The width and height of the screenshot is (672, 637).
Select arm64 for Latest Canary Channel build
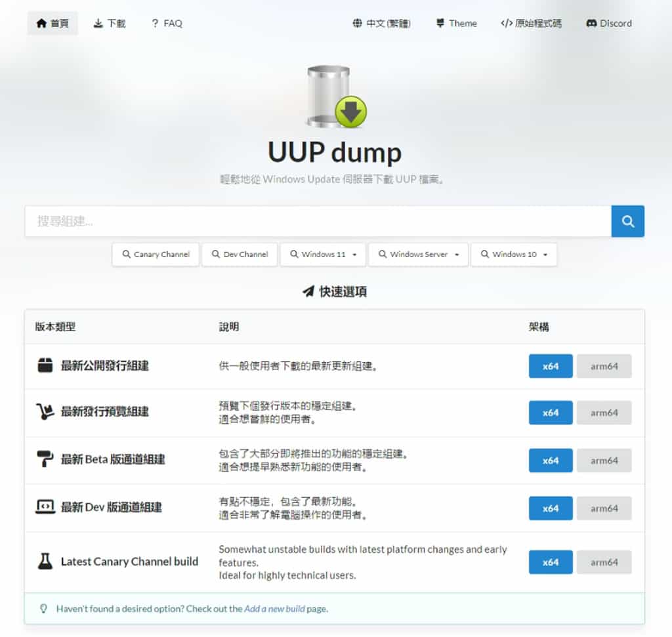point(604,562)
